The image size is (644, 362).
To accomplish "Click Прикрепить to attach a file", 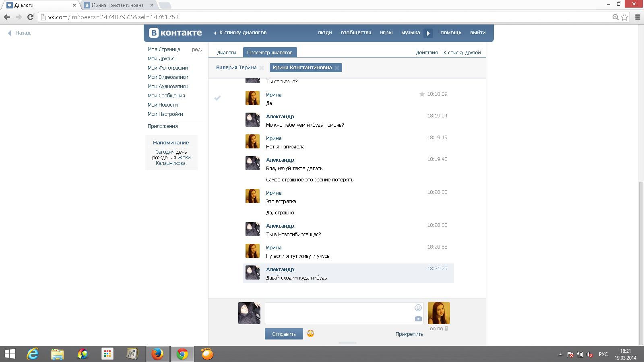I will point(409,334).
